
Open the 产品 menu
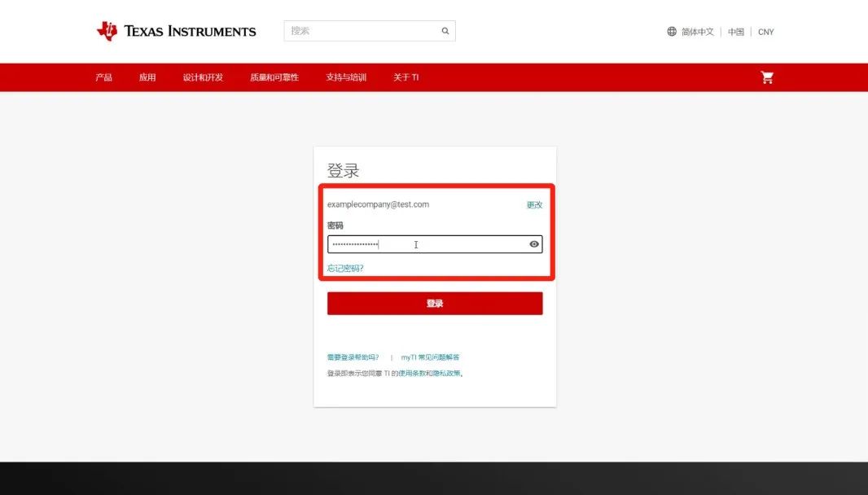pyautogui.click(x=103, y=77)
